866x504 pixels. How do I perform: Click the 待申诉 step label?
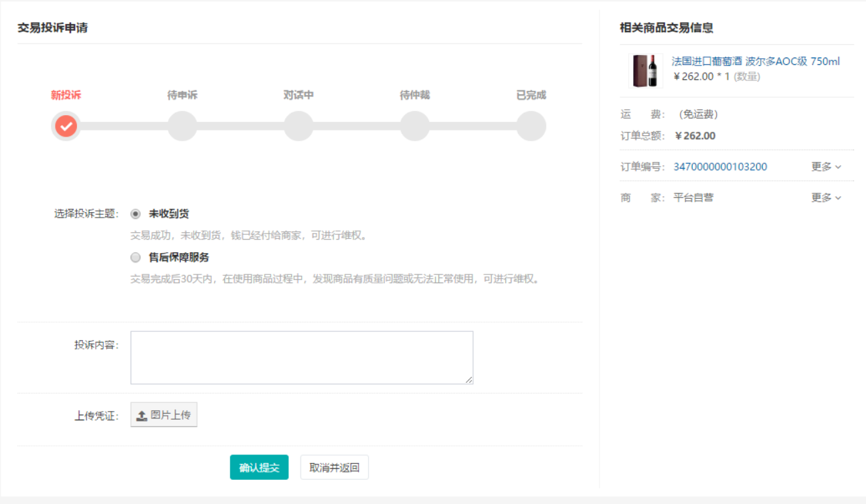coord(182,95)
